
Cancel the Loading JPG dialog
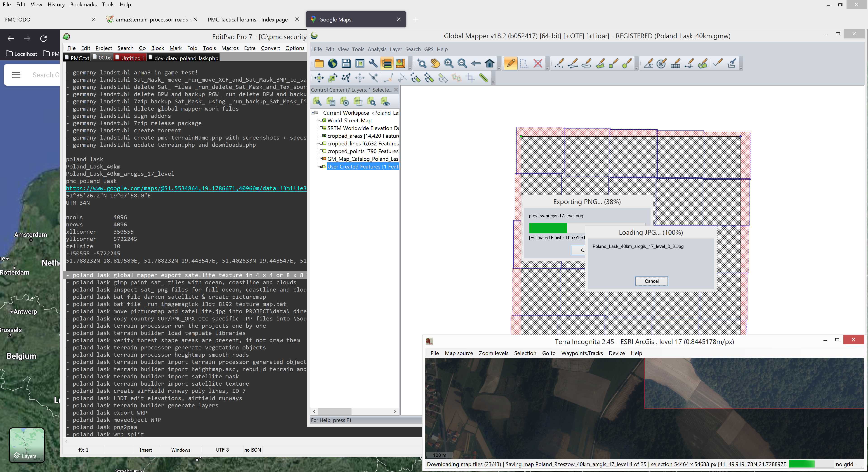(651, 281)
